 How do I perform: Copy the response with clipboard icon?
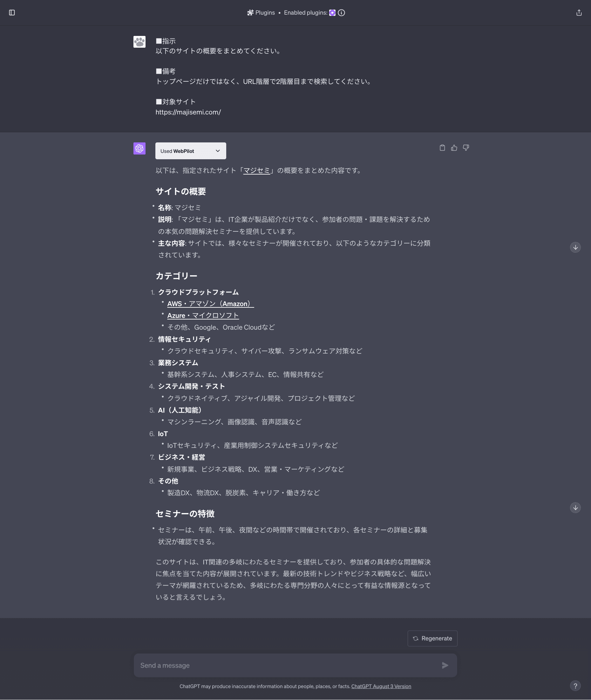(x=442, y=148)
